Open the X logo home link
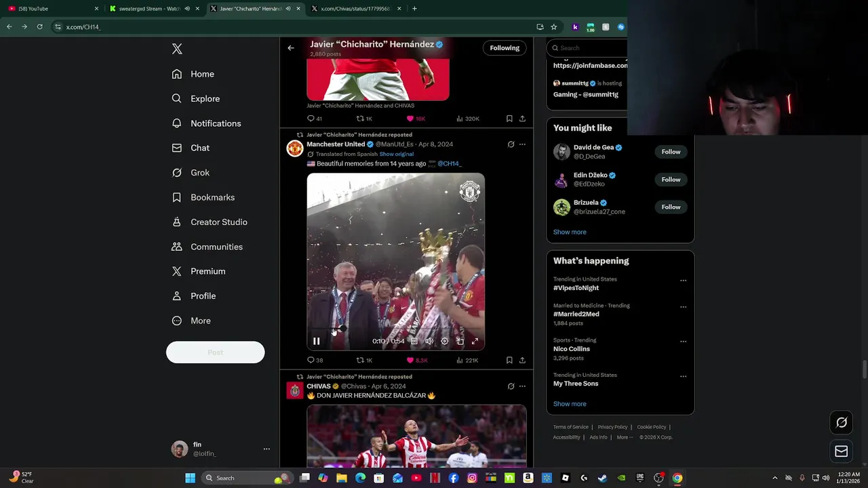 (177, 49)
